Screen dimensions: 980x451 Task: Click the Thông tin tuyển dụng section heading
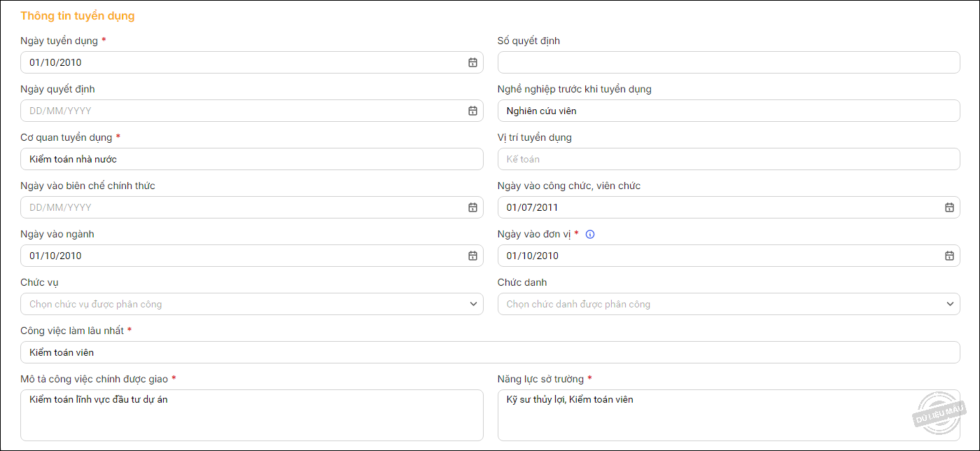click(x=78, y=15)
